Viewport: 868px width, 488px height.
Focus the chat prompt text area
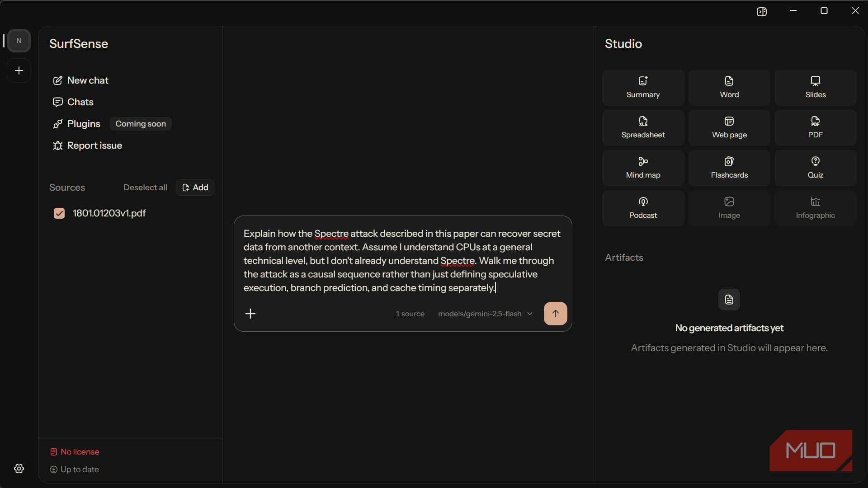pyautogui.click(x=402, y=261)
